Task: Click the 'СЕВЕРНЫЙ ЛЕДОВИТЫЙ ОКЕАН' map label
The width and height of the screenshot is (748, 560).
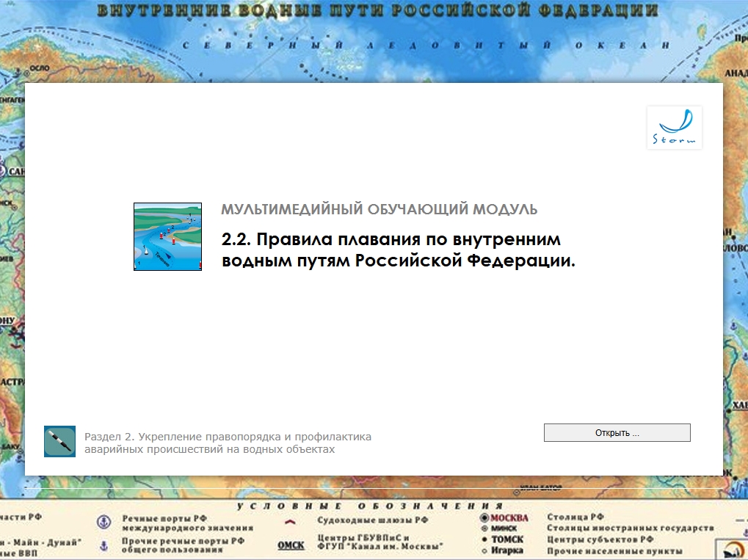Action: click(415, 45)
